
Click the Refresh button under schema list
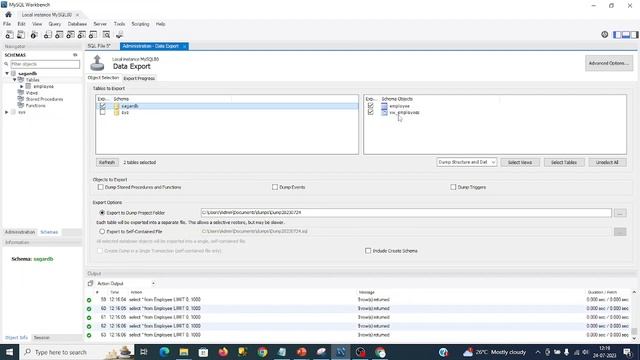107,162
